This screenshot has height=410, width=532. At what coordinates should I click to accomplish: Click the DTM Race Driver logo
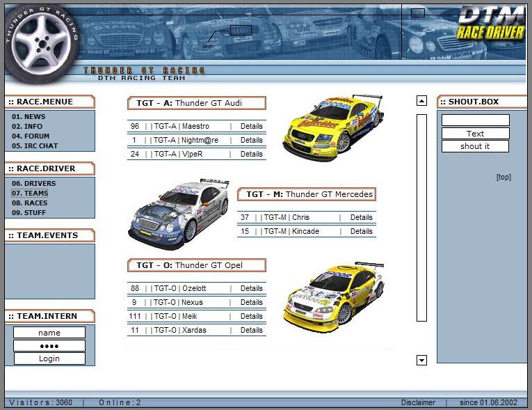click(490, 23)
